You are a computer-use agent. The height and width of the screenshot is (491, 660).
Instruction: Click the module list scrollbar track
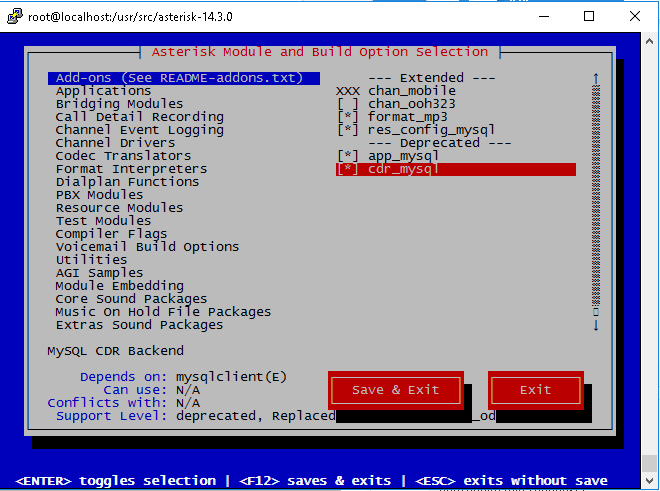tap(596, 196)
